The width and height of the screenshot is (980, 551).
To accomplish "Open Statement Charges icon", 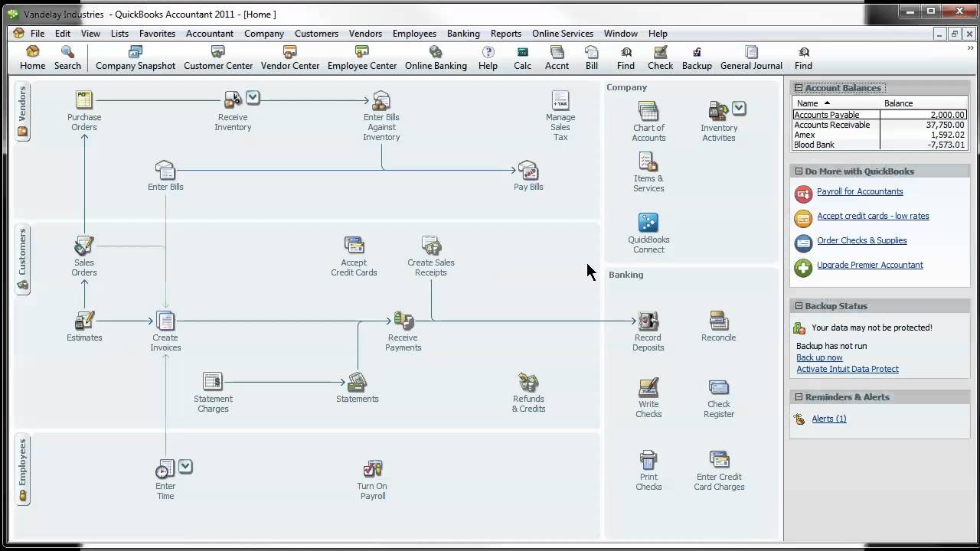I will coord(213,381).
